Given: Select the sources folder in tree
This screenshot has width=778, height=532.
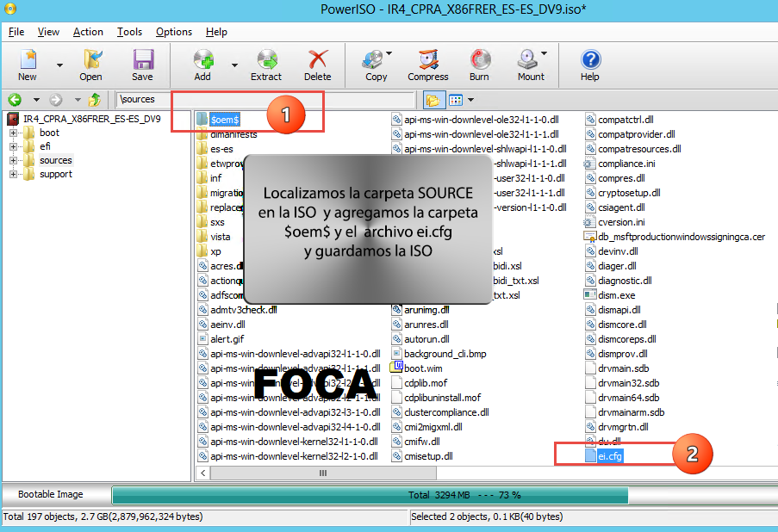Looking at the screenshot, I should (55, 160).
